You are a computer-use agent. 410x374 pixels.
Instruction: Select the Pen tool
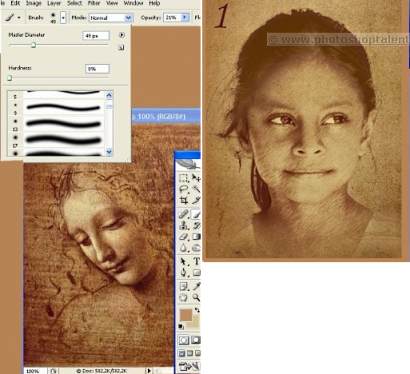pyautogui.click(x=183, y=273)
